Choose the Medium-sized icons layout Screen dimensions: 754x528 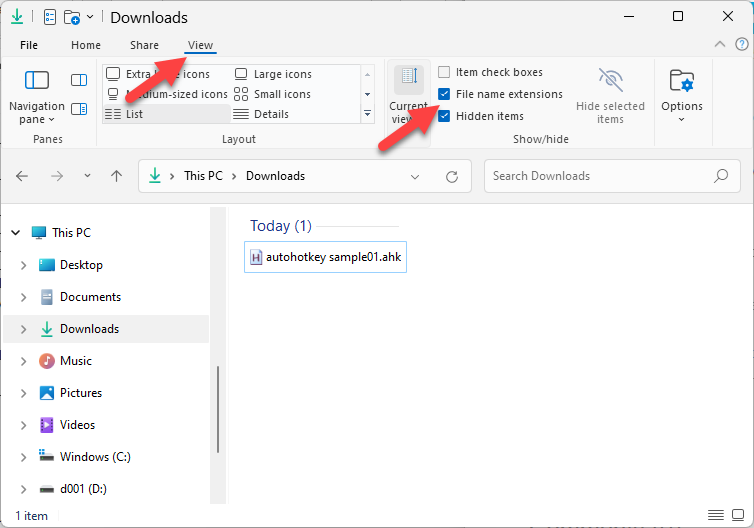point(167,94)
